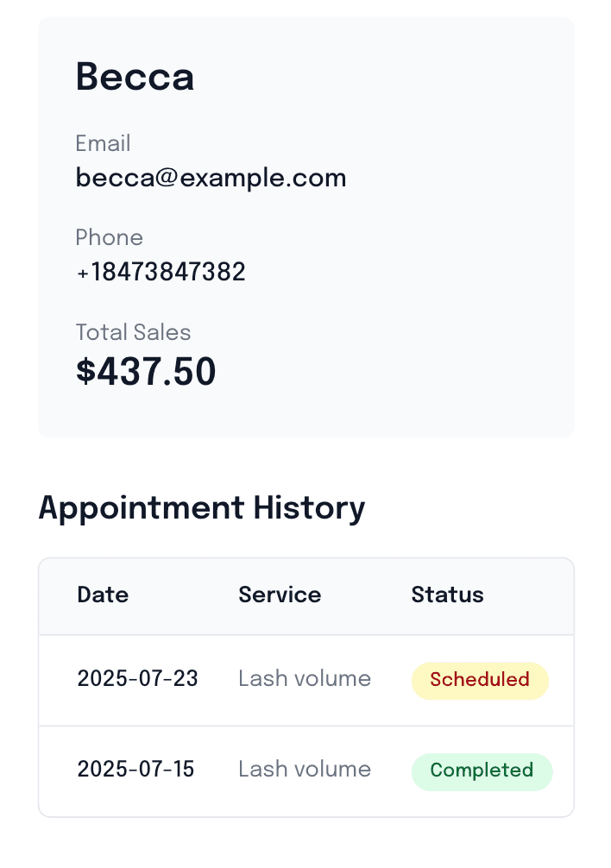Click the phone number +18473847382
Viewport: 611px width, 868px height.
click(161, 273)
